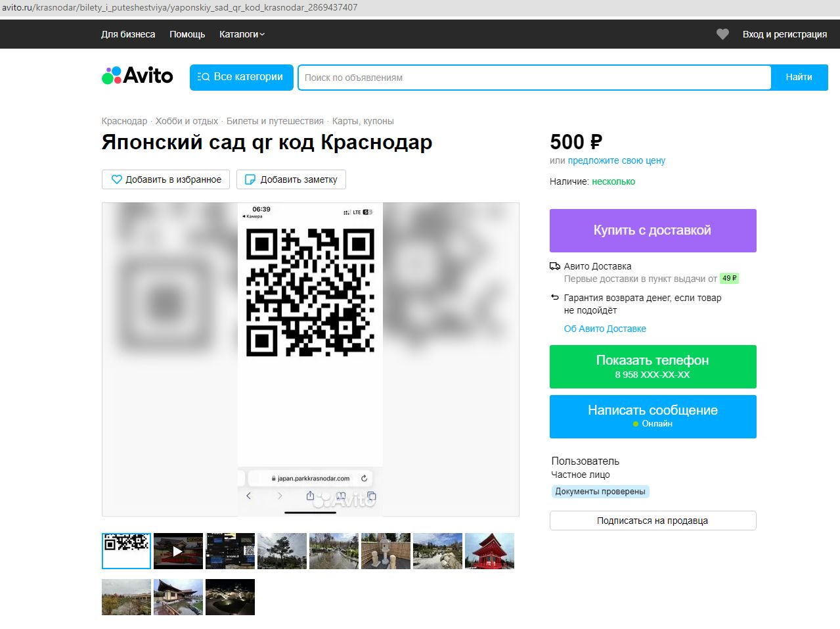Select the red pagoda thumbnail
This screenshot has width=840, height=629.
[x=489, y=551]
